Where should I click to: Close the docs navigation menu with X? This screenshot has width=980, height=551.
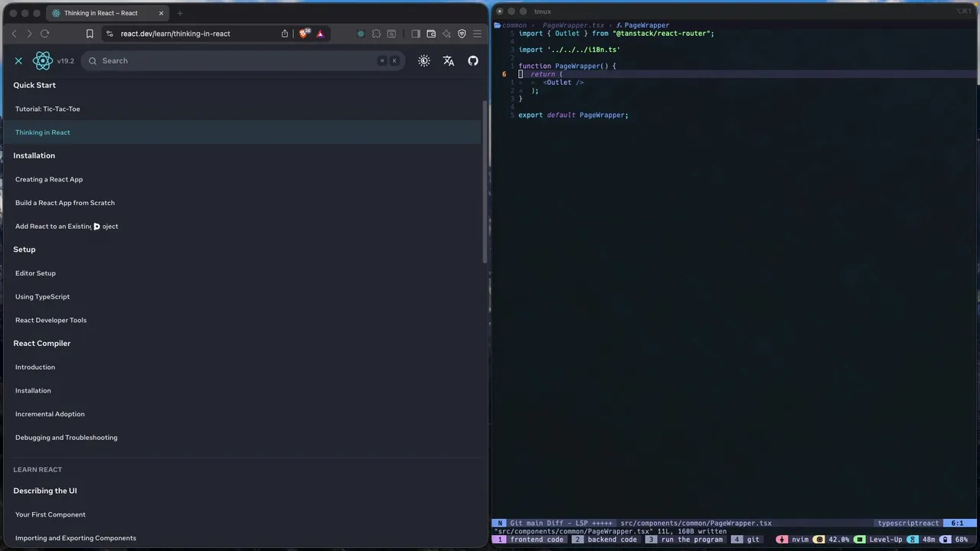point(18,60)
